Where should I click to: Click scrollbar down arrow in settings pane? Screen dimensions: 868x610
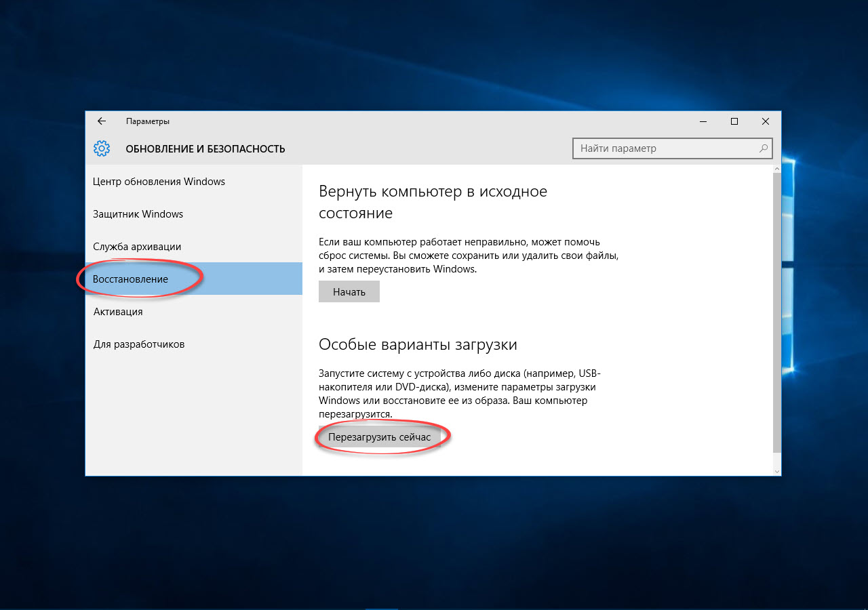click(x=776, y=470)
